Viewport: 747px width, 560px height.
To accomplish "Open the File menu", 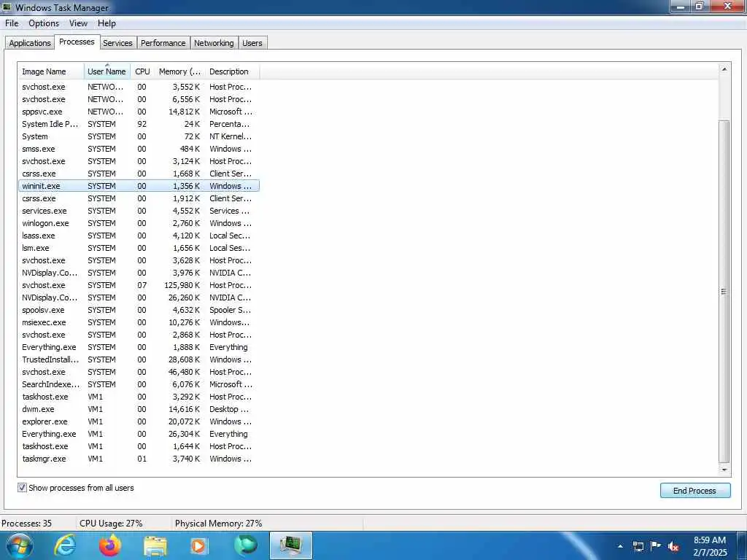I will [x=12, y=23].
